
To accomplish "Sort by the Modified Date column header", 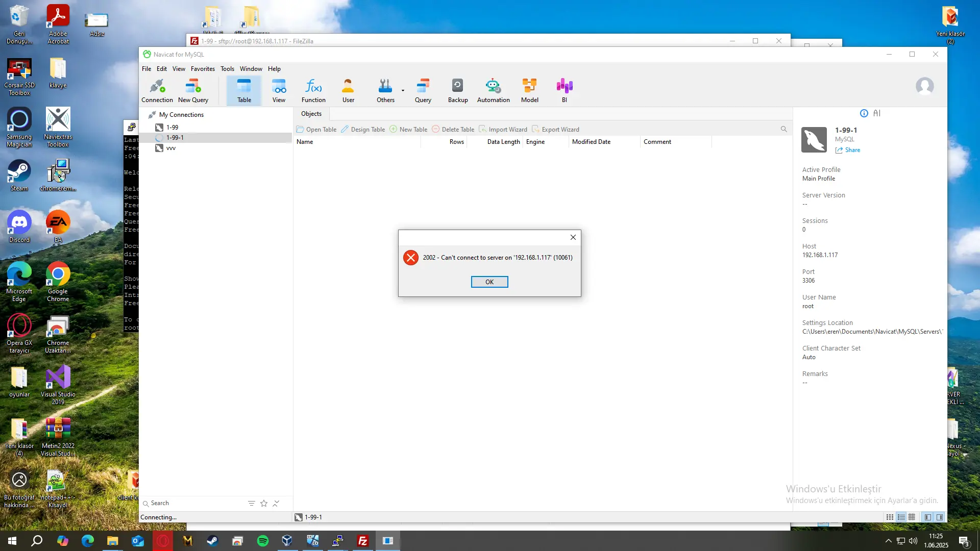I will pyautogui.click(x=605, y=142).
